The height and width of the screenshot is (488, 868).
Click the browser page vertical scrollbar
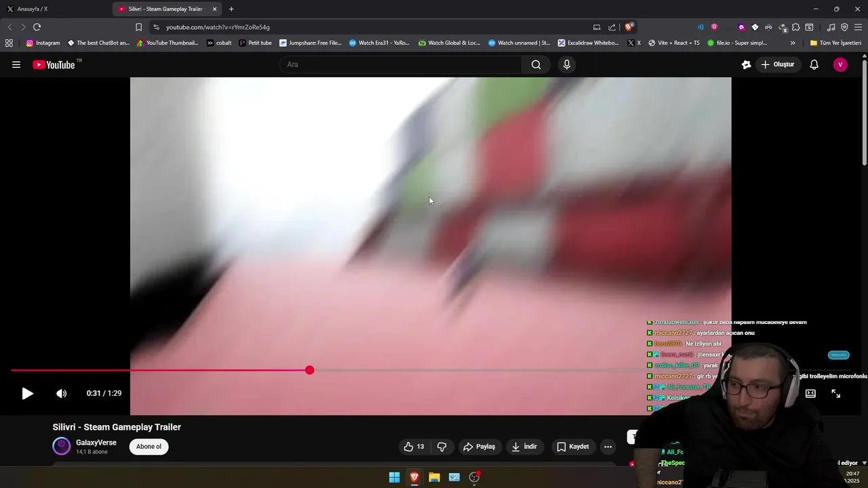coord(865,112)
